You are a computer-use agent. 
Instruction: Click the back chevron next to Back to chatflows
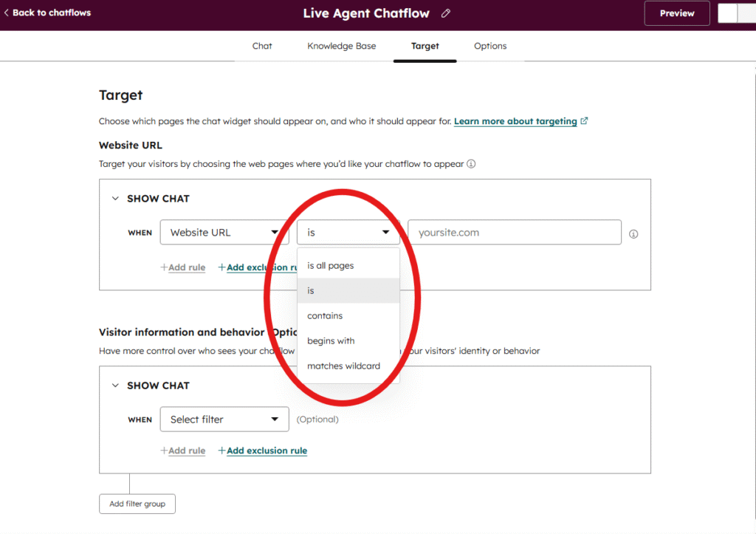(x=6, y=13)
